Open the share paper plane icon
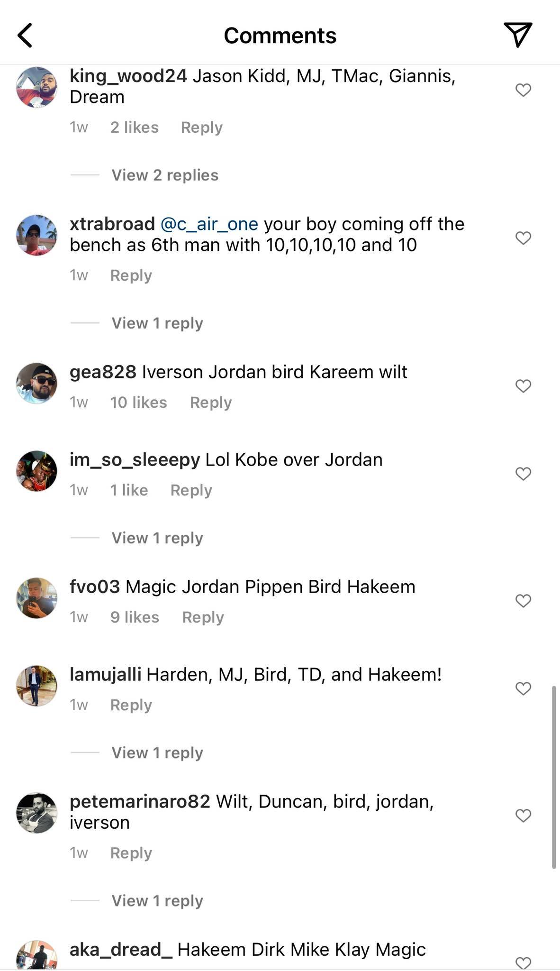 [x=518, y=34]
